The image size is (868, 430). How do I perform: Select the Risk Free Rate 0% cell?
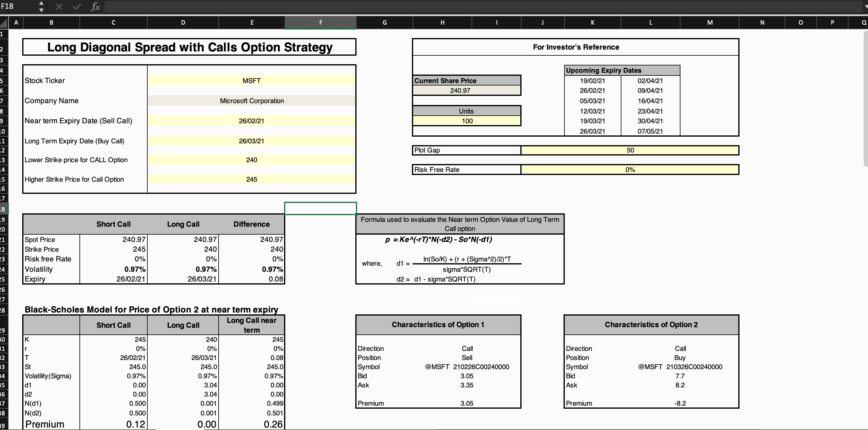pyautogui.click(x=630, y=170)
